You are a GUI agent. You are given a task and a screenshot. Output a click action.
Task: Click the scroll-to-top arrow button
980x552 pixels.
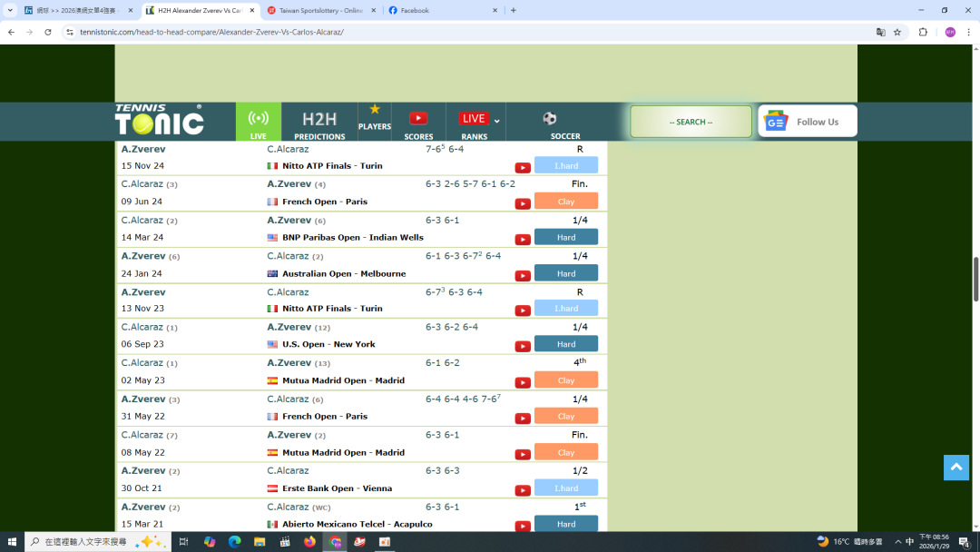955,468
